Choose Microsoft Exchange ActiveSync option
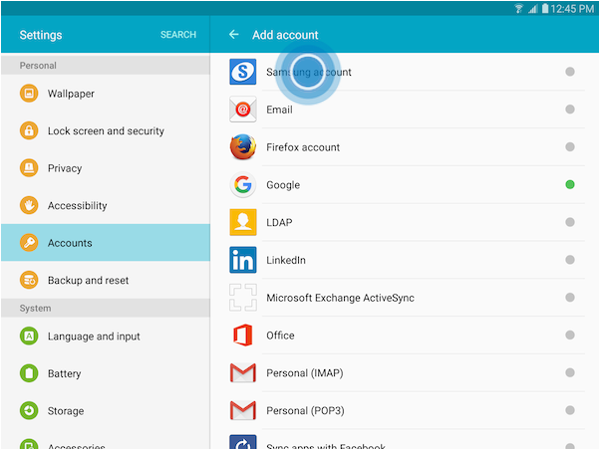This screenshot has height=450, width=600. pos(405,297)
